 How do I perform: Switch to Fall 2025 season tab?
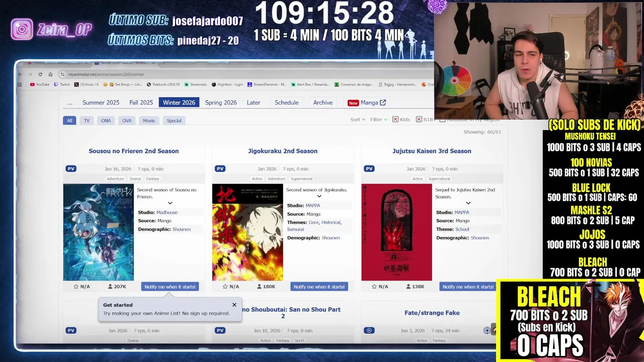click(x=141, y=103)
